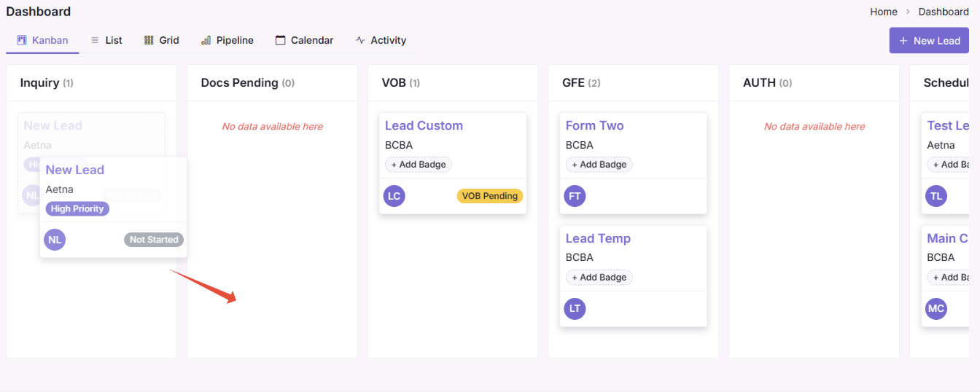Switch to the Kanban view tab

[x=42, y=40]
